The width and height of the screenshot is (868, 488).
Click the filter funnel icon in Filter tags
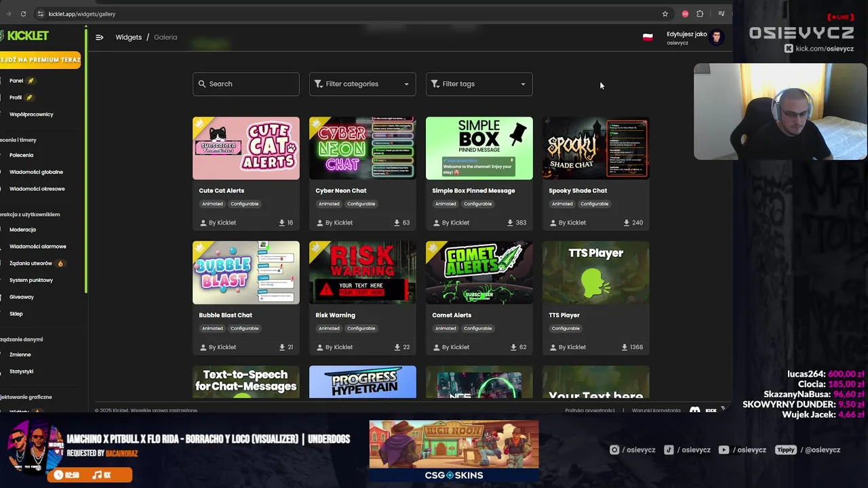[435, 84]
